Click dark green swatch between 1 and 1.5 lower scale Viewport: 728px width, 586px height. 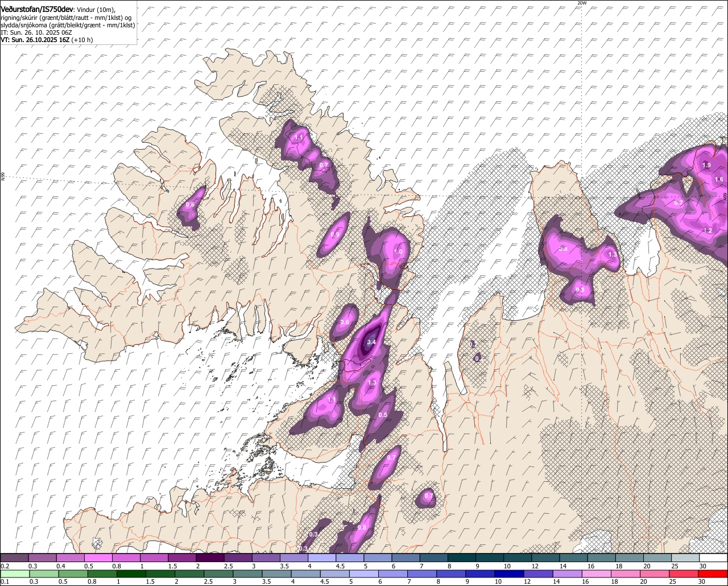131,573
